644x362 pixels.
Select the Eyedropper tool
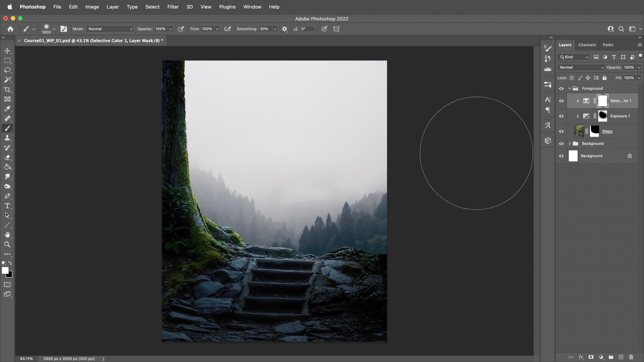pos(7,109)
